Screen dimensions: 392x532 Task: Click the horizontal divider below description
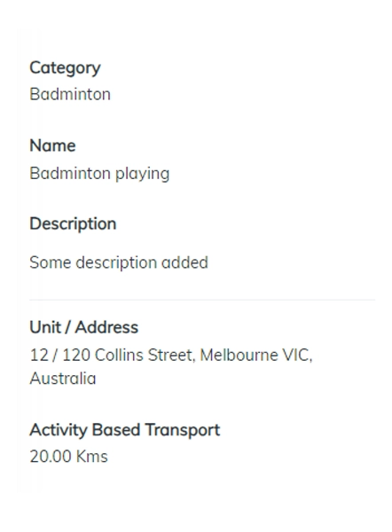202,300
